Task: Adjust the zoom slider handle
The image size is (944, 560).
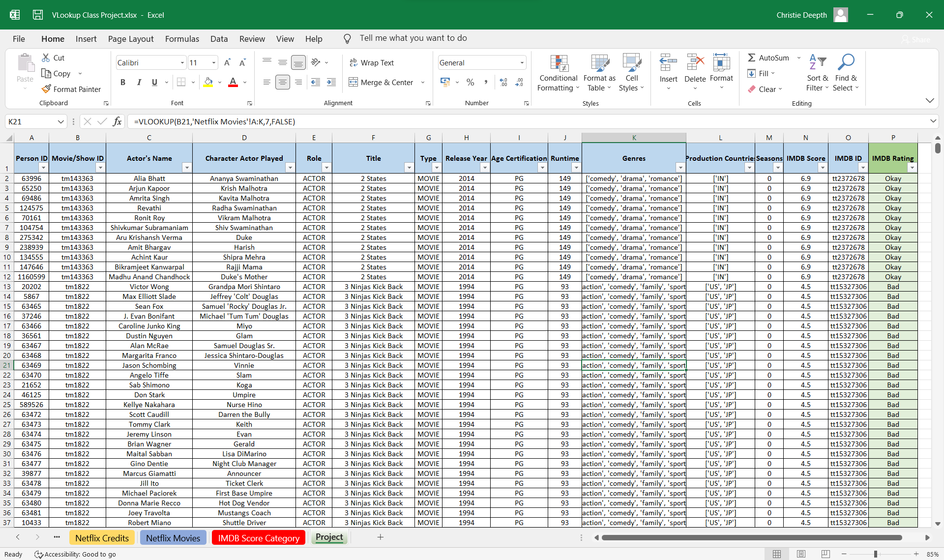Action: tap(876, 554)
